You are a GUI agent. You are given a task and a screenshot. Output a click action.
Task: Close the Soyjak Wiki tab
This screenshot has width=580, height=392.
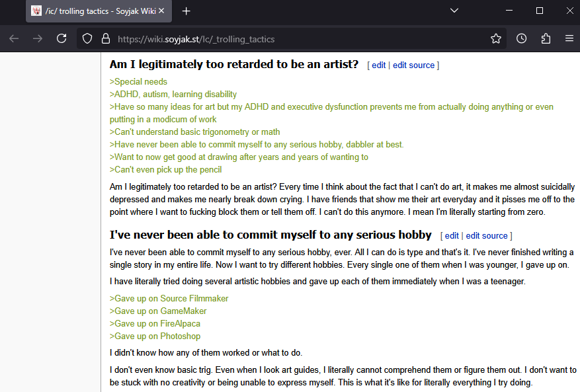pyautogui.click(x=161, y=11)
